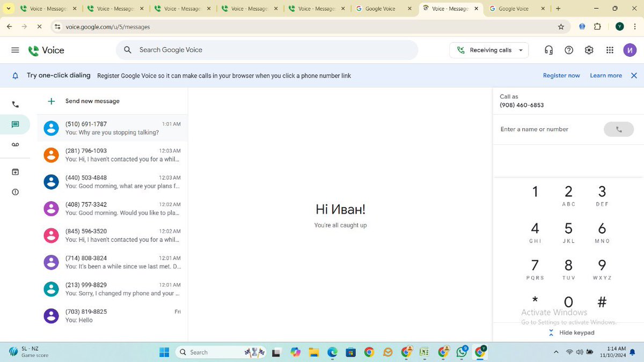Open File Explorer from taskbar

[x=314, y=352]
